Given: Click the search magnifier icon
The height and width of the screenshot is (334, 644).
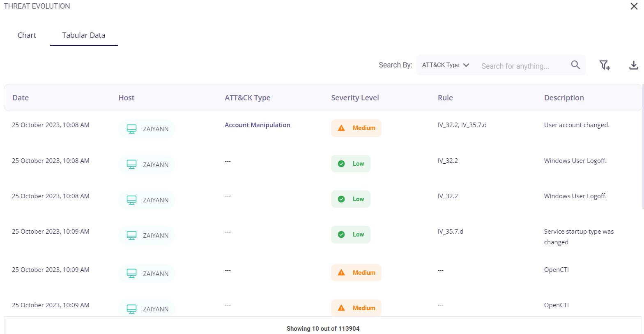Looking at the screenshot, I should click(x=575, y=65).
